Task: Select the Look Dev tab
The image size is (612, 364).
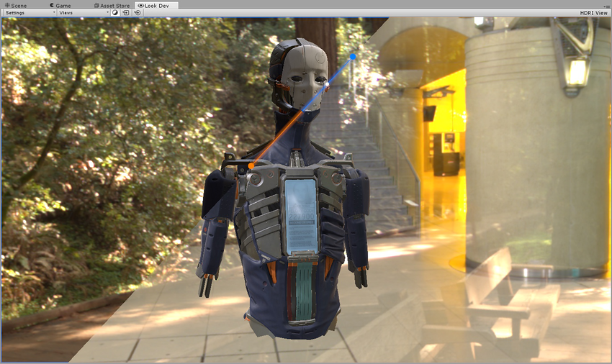Action: click(x=153, y=6)
